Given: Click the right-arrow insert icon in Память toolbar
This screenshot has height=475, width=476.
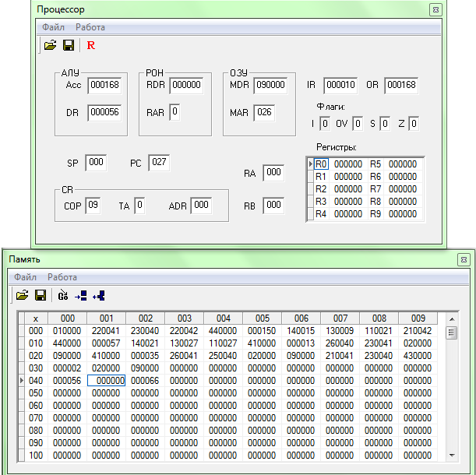Looking at the screenshot, I should point(81,295).
